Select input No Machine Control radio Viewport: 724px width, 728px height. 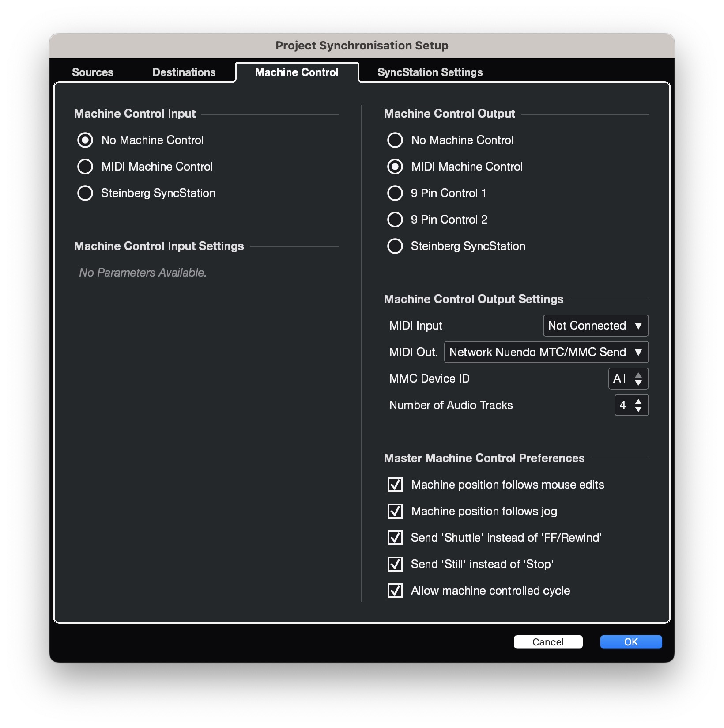(85, 140)
